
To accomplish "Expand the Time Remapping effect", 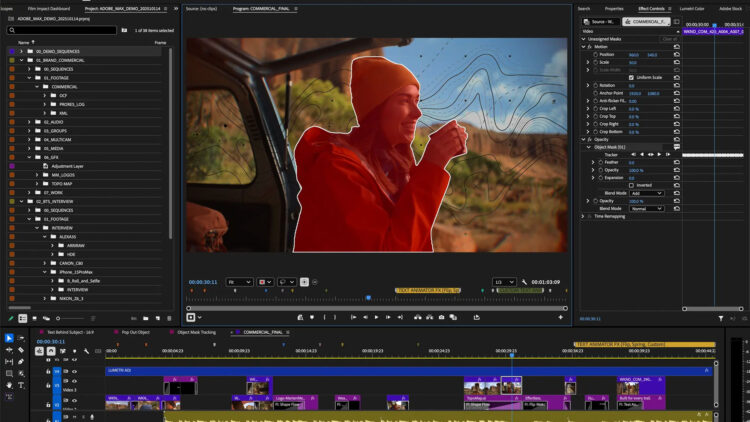I will point(583,216).
